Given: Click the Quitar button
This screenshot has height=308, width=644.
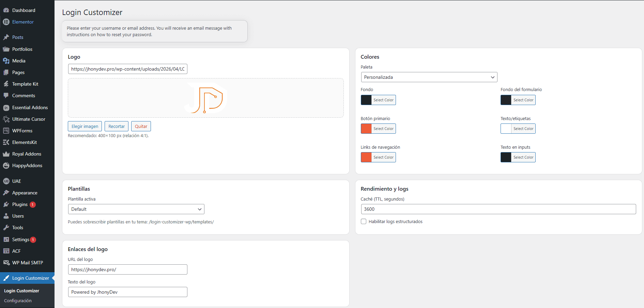Looking at the screenshot, I should tap(141, 126).
